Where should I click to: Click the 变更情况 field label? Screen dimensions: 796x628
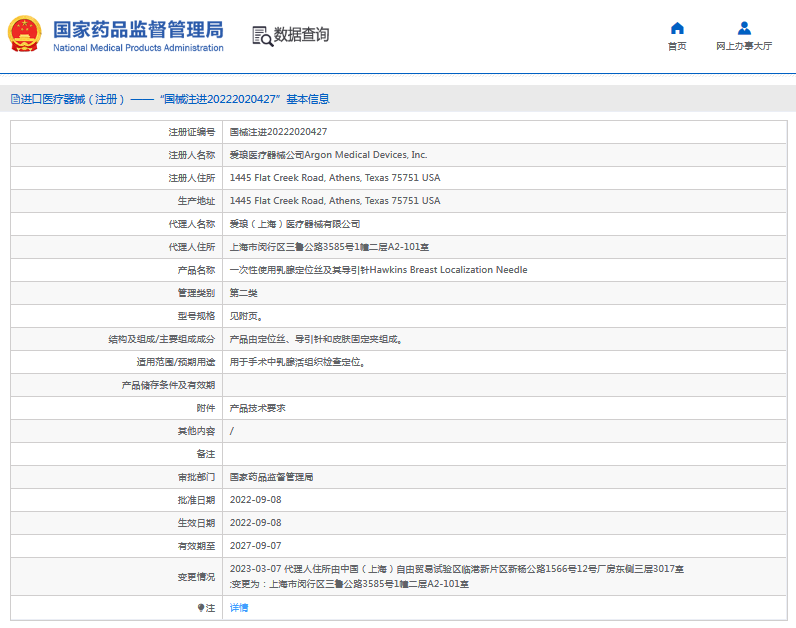196,577
